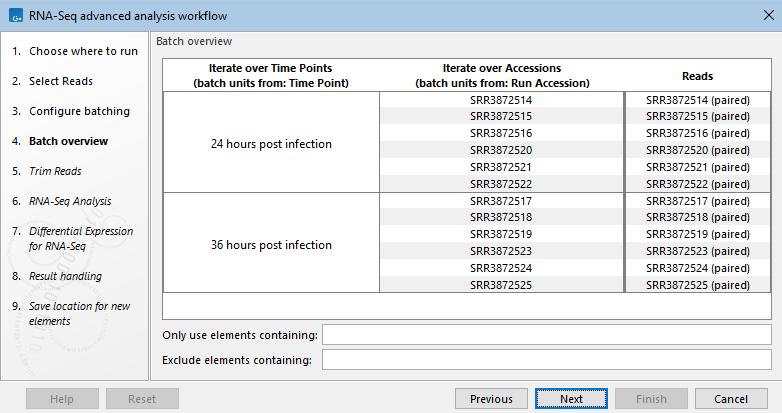Cancel the workflow wizard
782x413 pixels.
point(731,398)
